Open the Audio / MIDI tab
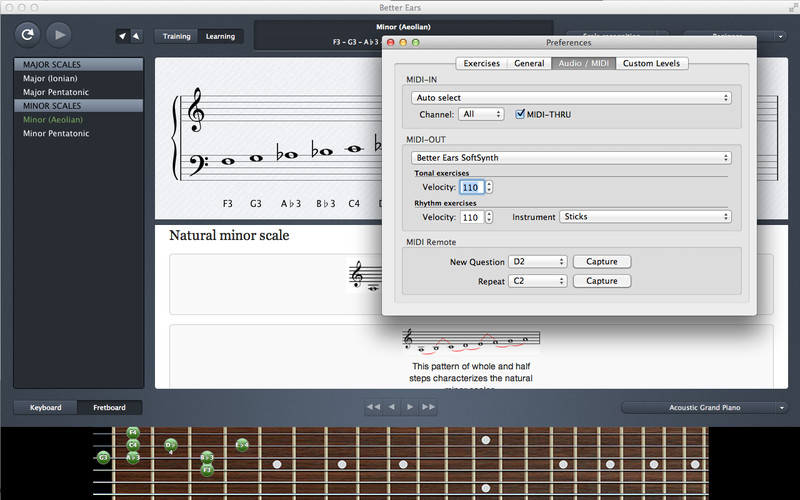The image size is (800, 500). pos(583,63)
